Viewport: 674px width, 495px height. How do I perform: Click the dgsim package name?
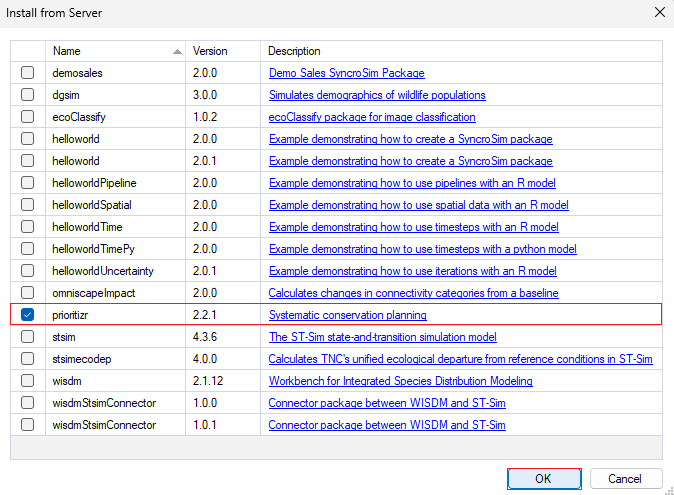pyautogui.click(x=66, y=95)
